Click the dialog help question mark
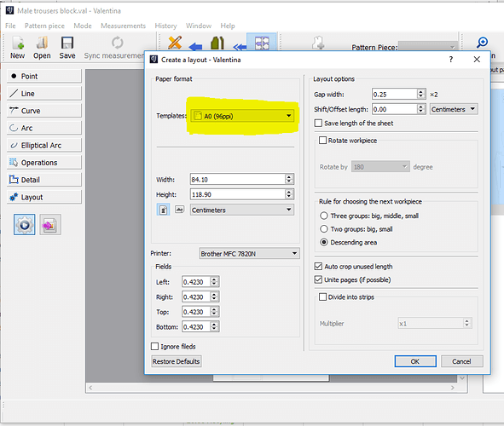Image resolution: width=504 pixels, height=426 pixels. pyautogui.click(x=451, y=60)
